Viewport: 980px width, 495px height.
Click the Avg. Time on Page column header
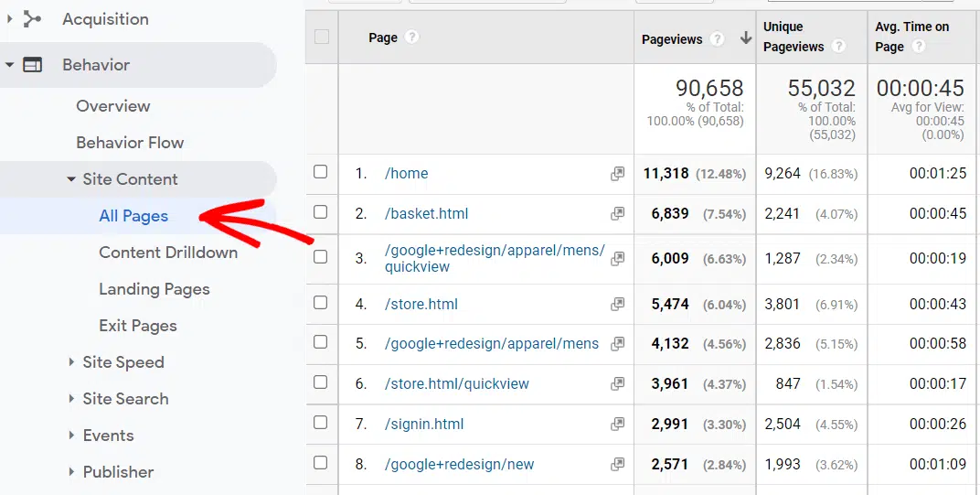click(x=911, y=37)
